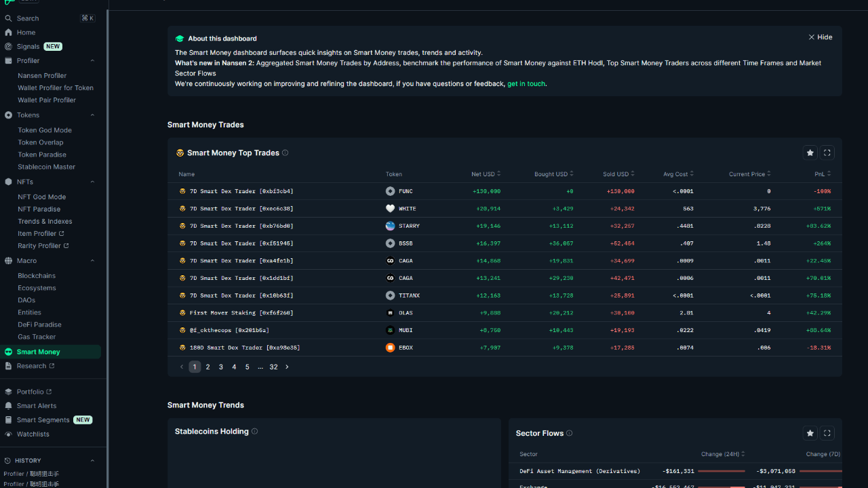Open Gas Tracker page

(x=37, y=337)
